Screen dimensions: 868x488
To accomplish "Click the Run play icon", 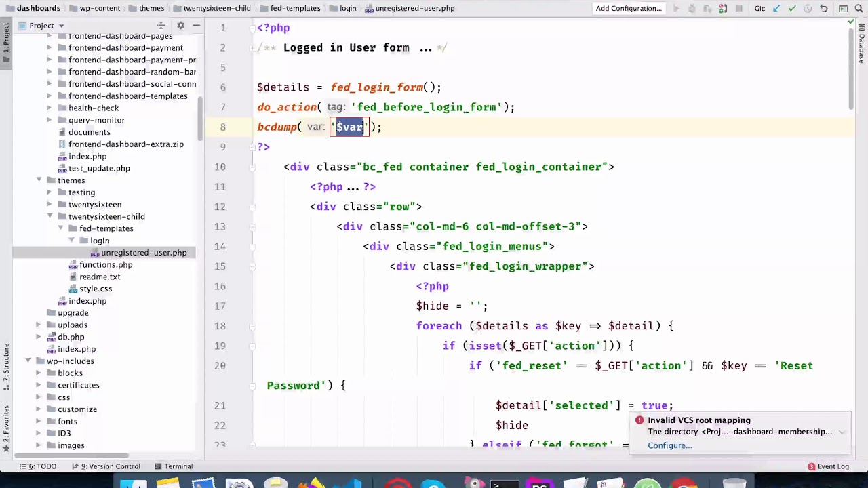I will (x=676, y=8).
